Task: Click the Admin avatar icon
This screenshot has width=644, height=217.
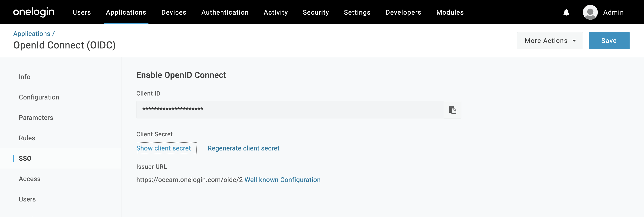Action: pos(590,12)
